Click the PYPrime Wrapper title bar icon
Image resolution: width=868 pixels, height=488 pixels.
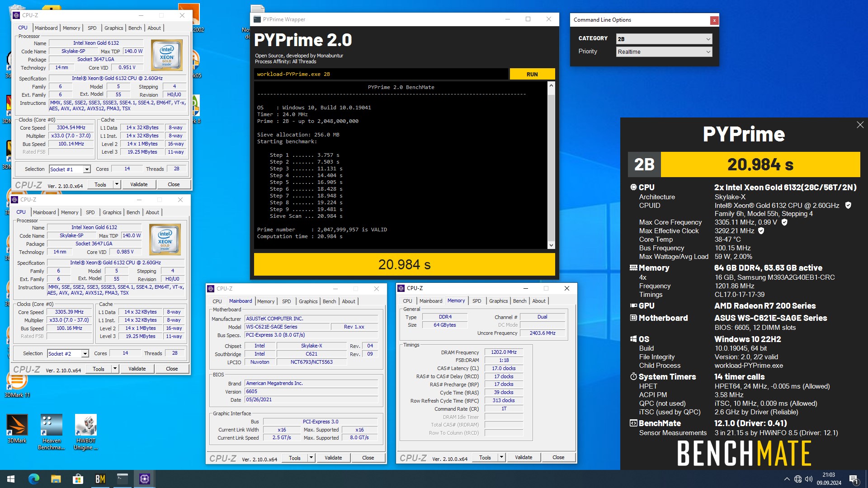[x=257, y=19]
